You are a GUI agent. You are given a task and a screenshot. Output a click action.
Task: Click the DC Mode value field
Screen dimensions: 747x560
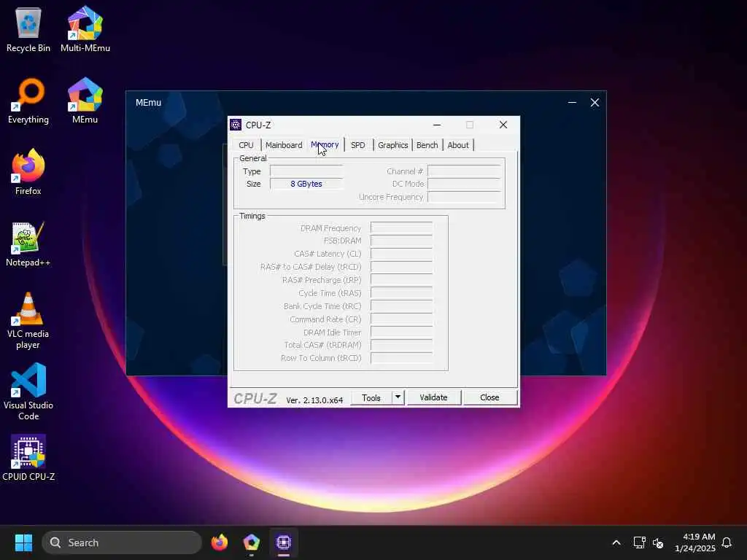coord(464,184)
